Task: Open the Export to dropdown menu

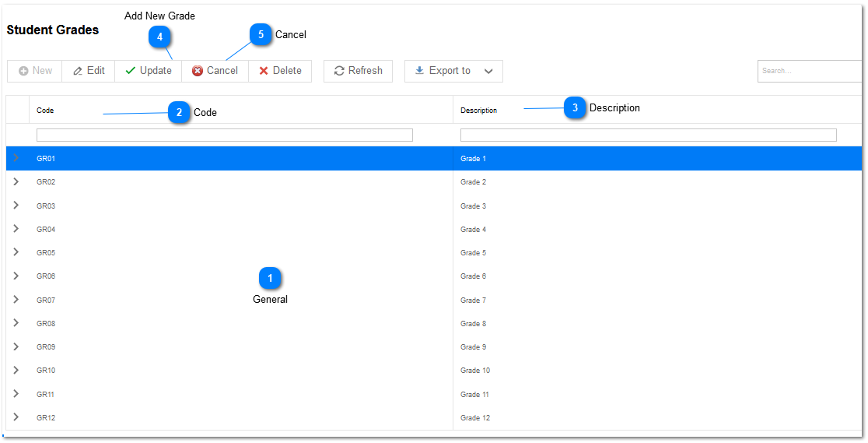Action: [x=453, y=71]
